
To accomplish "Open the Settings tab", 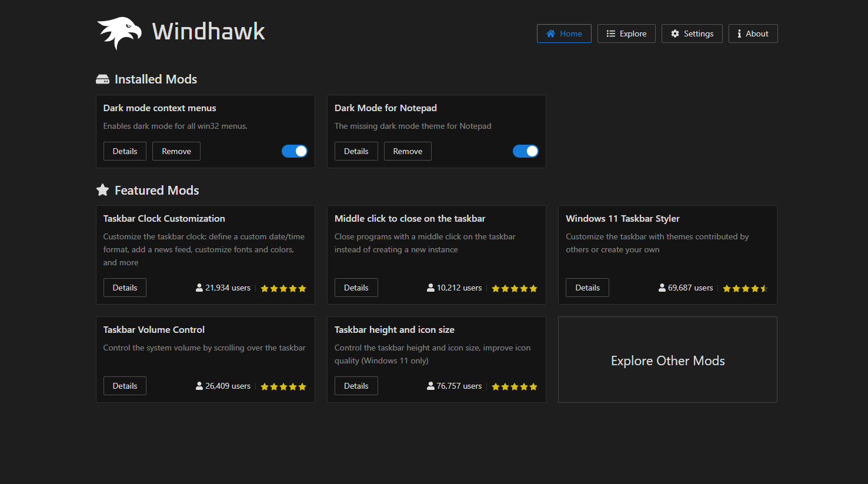I will (x=692, y=34).
